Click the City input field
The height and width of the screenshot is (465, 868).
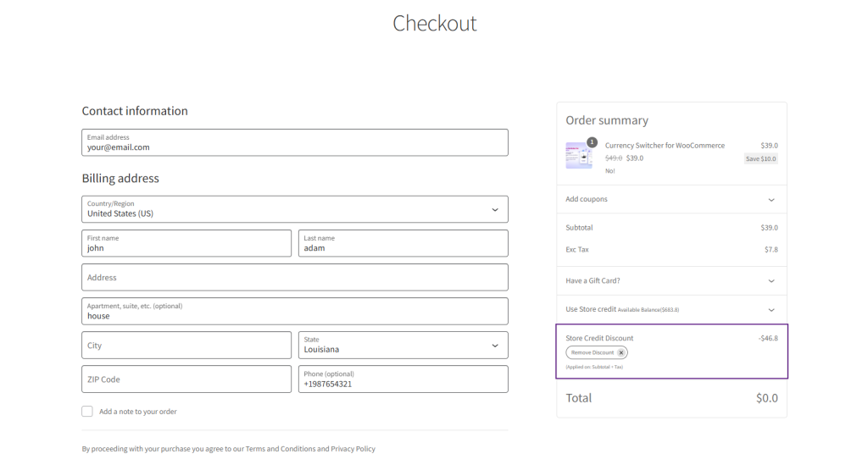pos(186,345)
